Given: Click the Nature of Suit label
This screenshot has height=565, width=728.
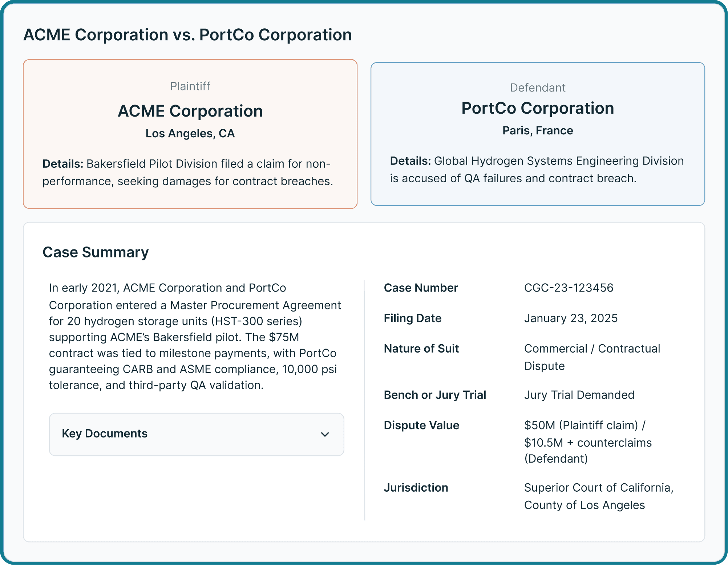Looking at the screenshot, I should [x=421, y=349].
